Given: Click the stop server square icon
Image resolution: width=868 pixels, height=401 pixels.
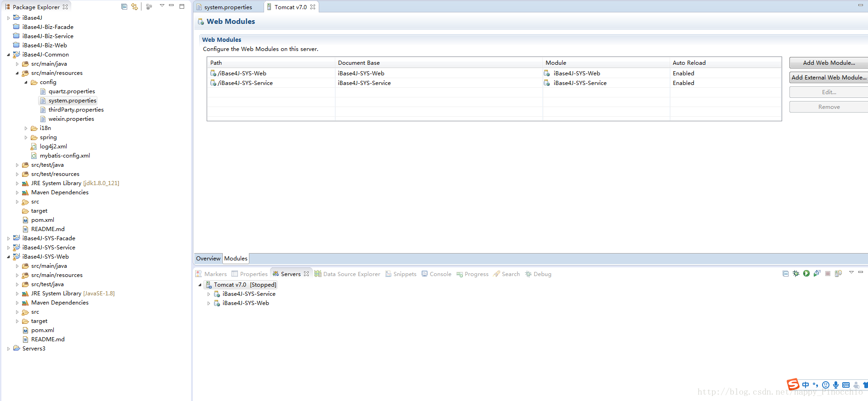Looking at the screenshot, I should click(x=828, y=273).
